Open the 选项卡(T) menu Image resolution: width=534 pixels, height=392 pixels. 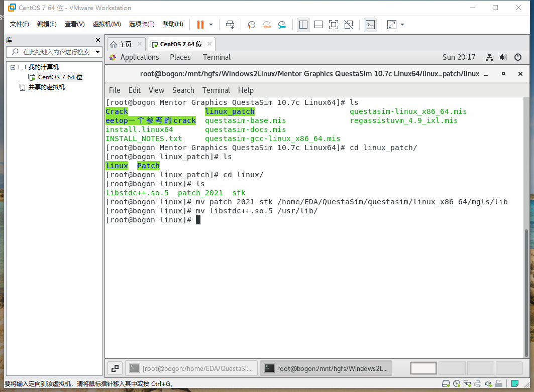(x=142, y=24)
